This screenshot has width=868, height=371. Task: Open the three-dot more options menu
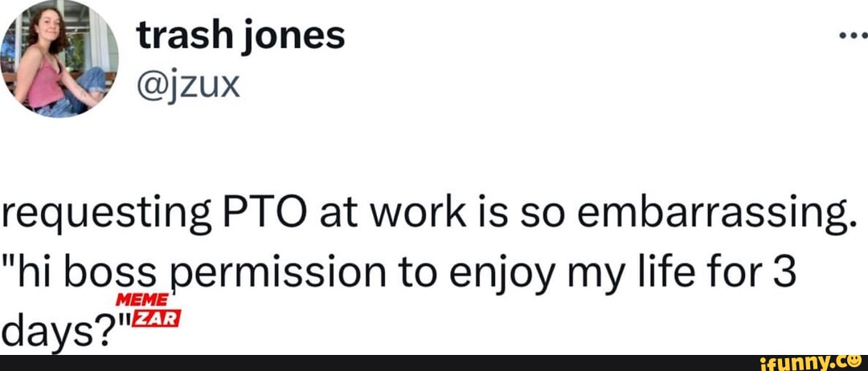pos(850,36)
